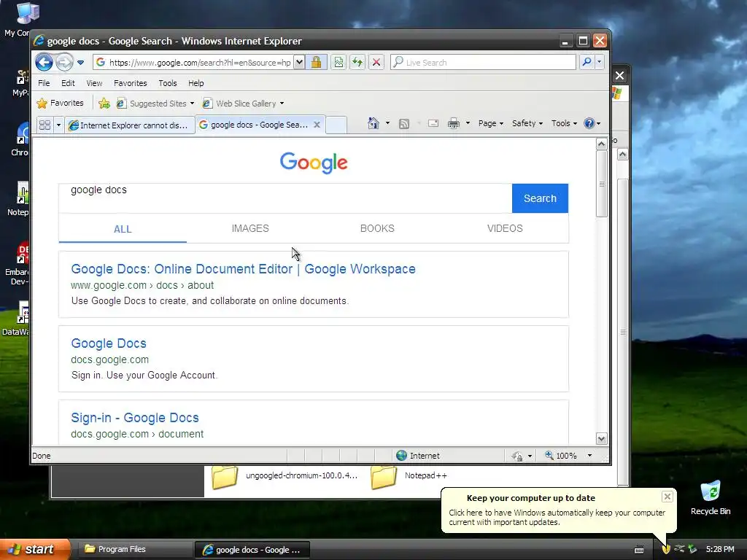Click the IE Forward arrow button
Viewport: 747px width, 560px height.
pos(64,63)
